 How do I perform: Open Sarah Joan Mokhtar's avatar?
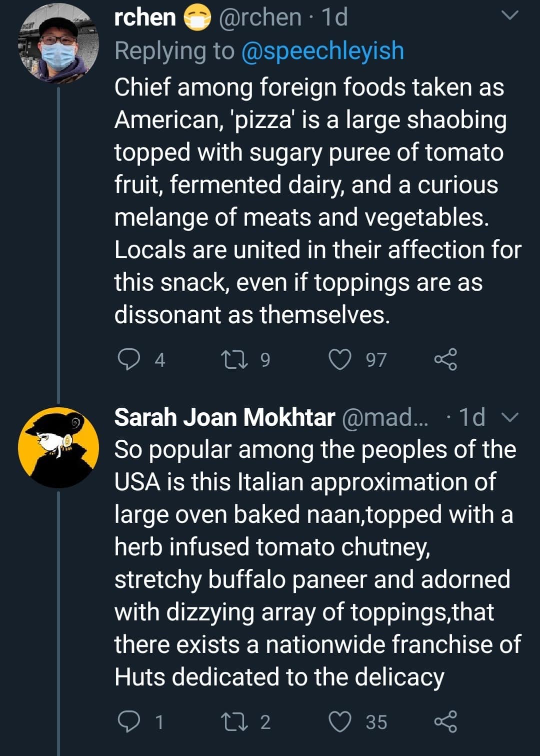[58, 447]
